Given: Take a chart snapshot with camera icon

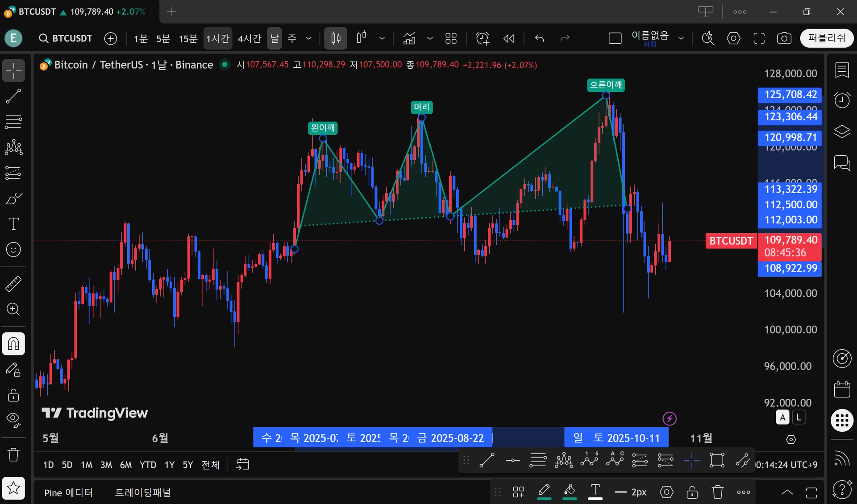Looking at the screenshot, I should pyautogui.click(x=784, y=38).
